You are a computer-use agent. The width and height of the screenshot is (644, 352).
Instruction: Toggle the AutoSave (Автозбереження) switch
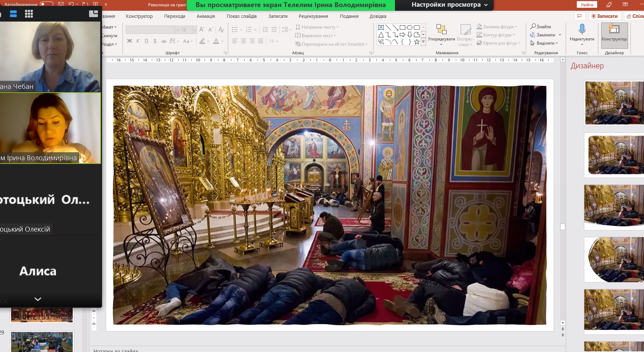46,4
